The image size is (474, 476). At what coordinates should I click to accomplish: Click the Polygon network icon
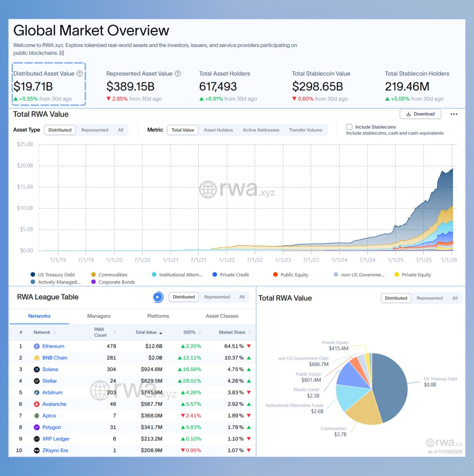click(x=36, y=427)
